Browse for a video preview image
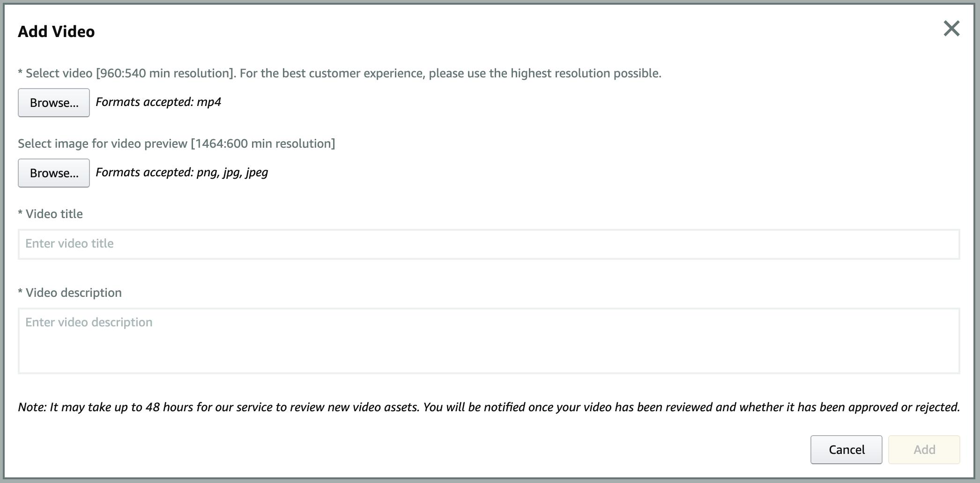 pyautogui.click(x=54, y=173)
